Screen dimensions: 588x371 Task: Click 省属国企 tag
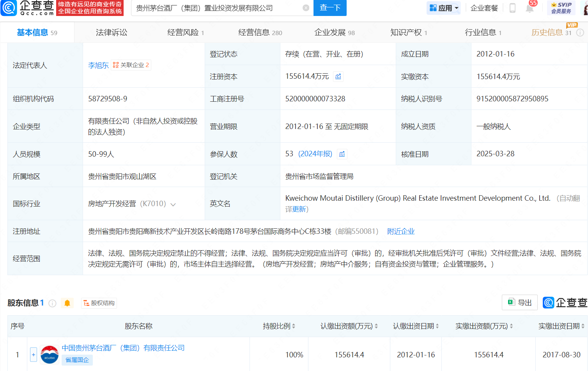pyautogui.click(x=77, y=360)
